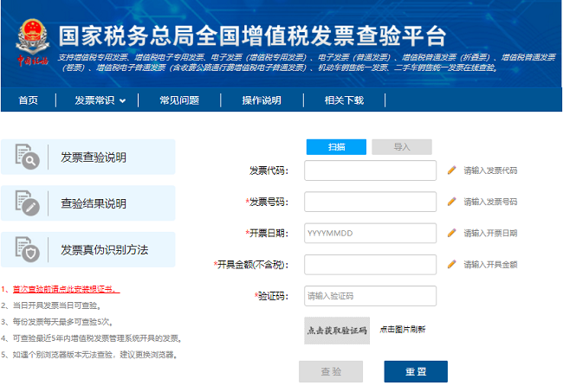Switch to the 扫描 tab

[336, 147]
